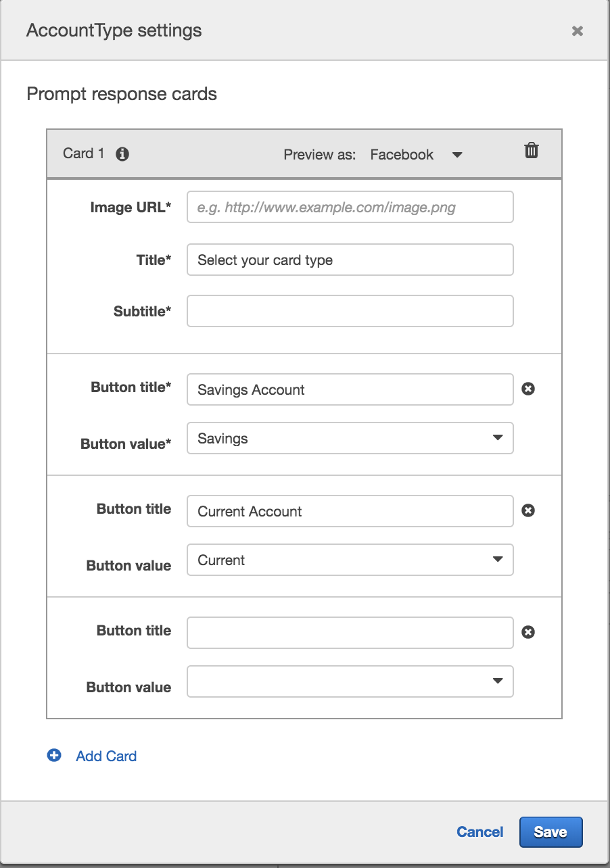The width and height of the screenshot is (610, 868).
Task: Expand the Current button value dropdown
Action: pos(350,560)
